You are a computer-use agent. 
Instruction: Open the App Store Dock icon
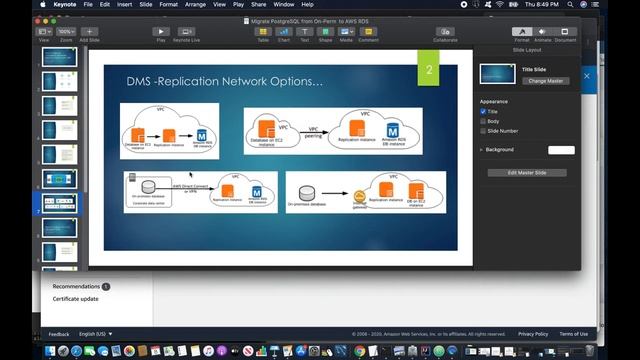click(301, 351)
